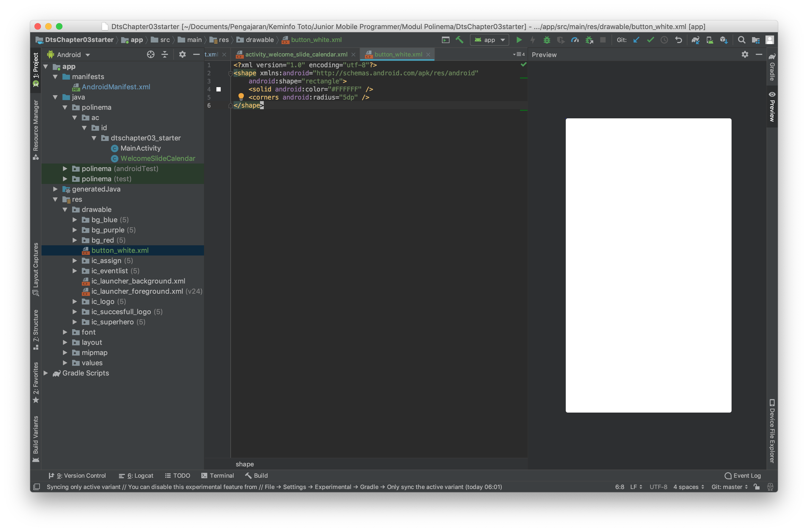Hide the Project panel with minus

pos(196,55)
